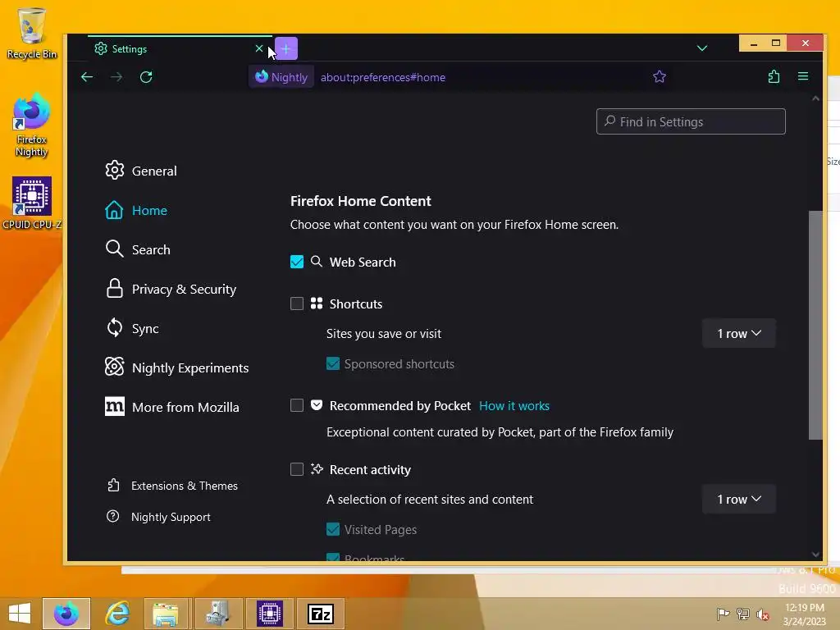This screenshot has height=630, width=840.
Task: Go back with the back arrow
Action: (x=87, y=77)
